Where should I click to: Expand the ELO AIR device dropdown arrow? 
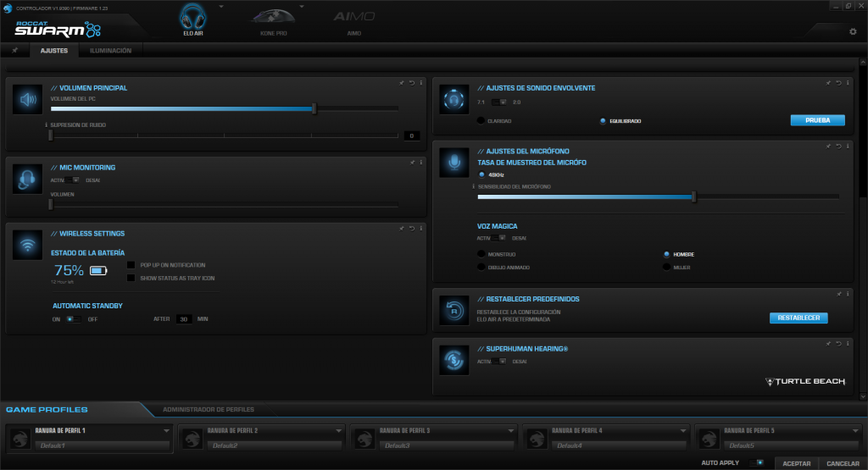click(221, 7)
